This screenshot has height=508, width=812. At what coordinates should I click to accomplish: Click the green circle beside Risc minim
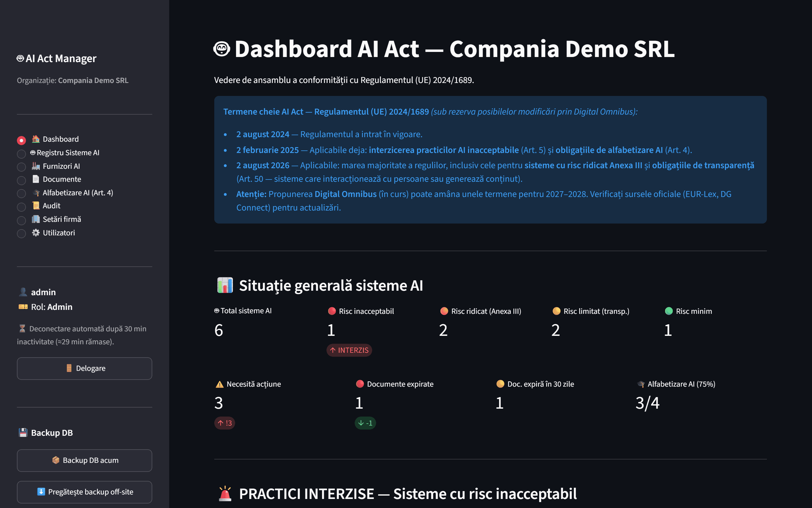tap(669, 311)
